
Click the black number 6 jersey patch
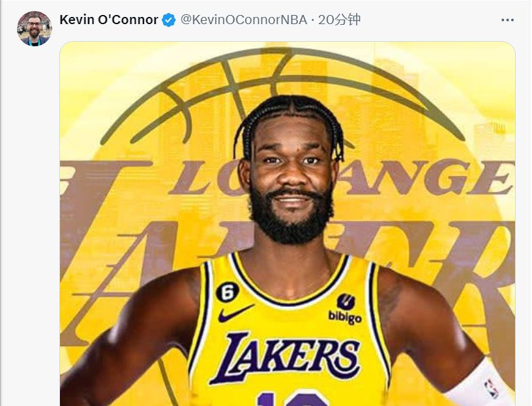coord(228,291)
